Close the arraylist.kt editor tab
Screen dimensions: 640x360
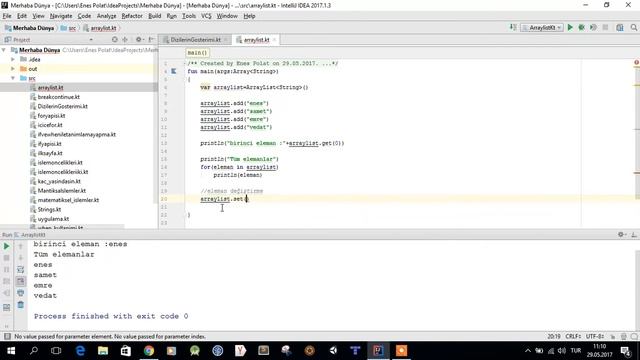click(274, 40)
